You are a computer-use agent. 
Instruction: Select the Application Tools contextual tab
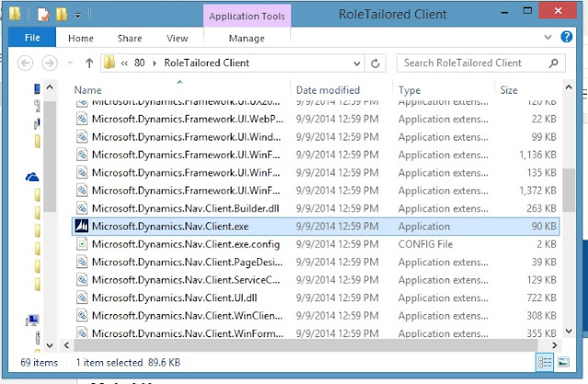247,17
